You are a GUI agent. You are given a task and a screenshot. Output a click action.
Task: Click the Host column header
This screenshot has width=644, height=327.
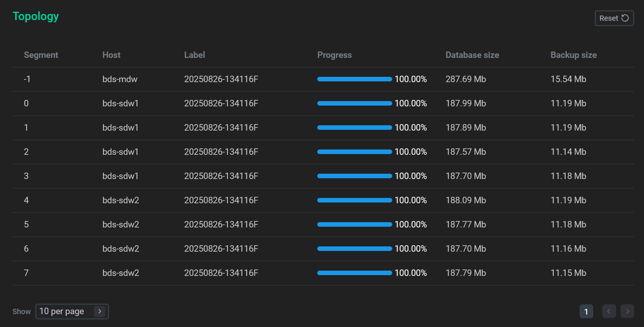(111, 55)
